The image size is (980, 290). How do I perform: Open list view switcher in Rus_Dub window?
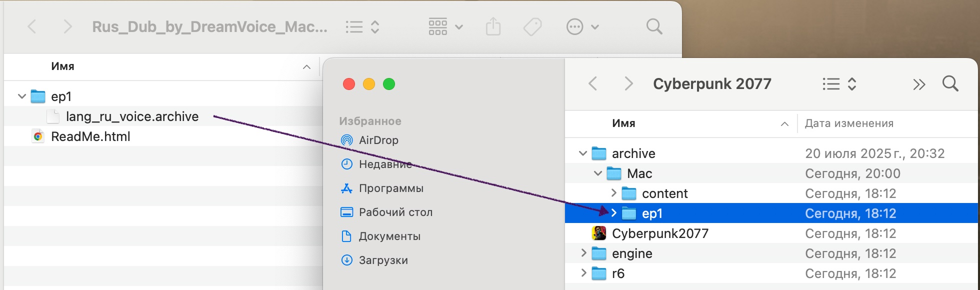[363, 26]
